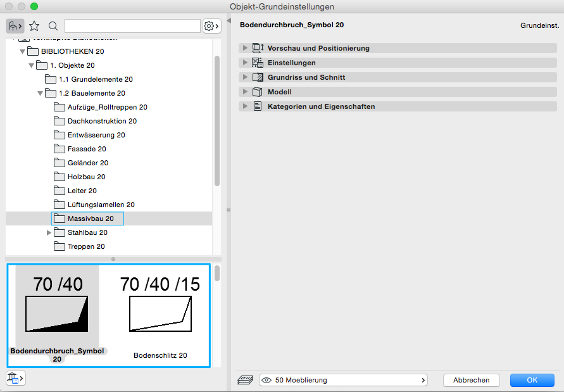Open the 50 Moeblierung layer dropdown
The height and width of the screenshot is (392, 564).
[x=343, y=380]
